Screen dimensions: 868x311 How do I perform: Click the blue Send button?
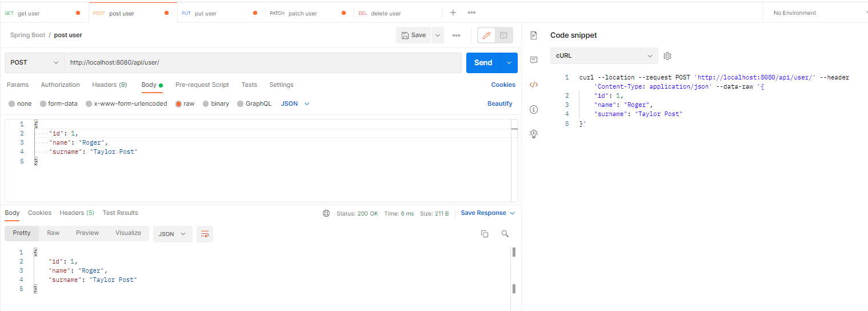483,63
